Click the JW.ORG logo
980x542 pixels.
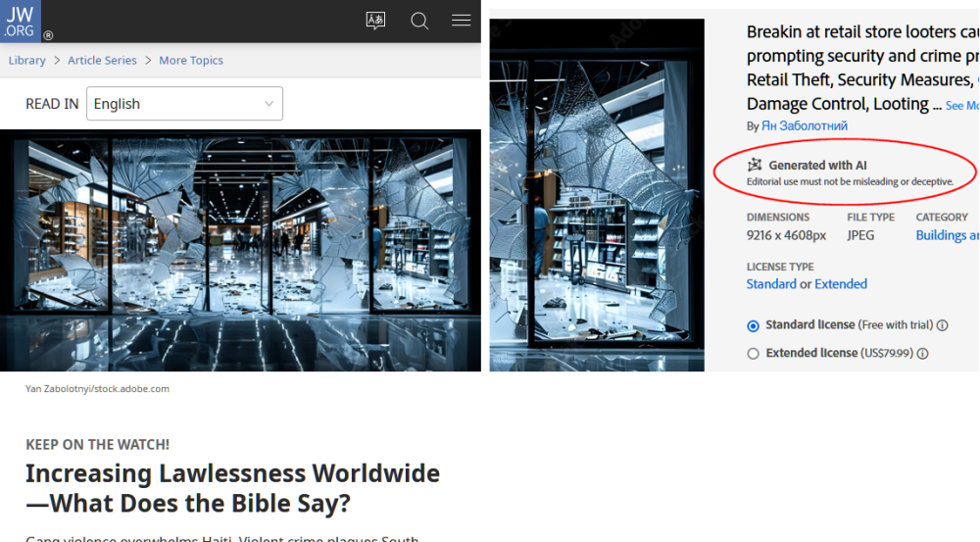click(21, 21)
